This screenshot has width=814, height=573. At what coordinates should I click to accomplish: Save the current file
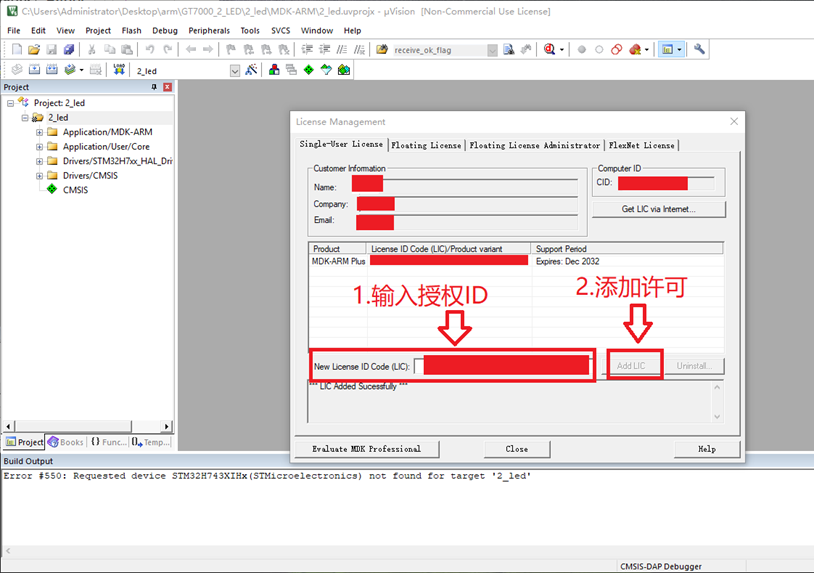[x=51, y=50]
